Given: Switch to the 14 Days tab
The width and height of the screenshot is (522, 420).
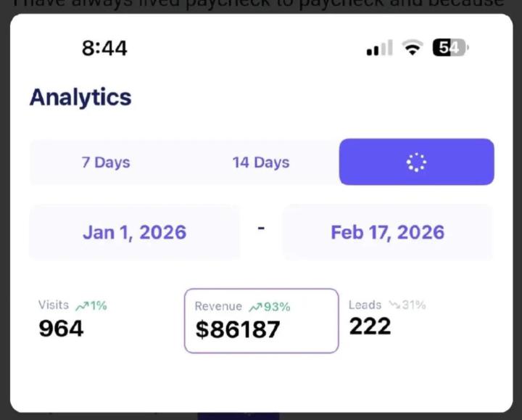Looking at the screenshot, I should pyautogui.click(x=261, y=162).
